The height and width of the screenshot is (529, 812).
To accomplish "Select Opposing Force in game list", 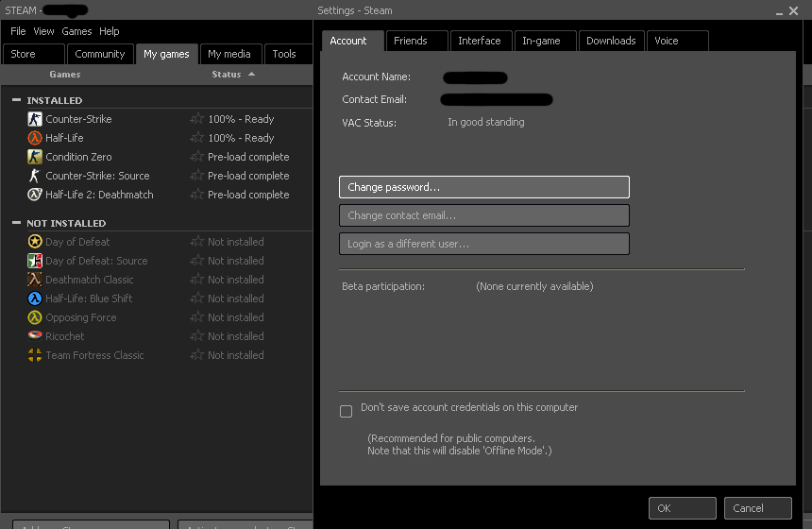I will 81,317.
